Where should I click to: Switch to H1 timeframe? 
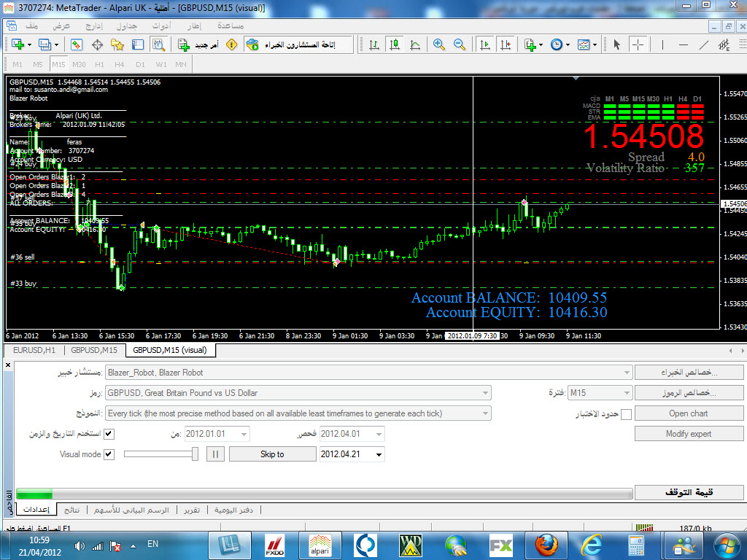[99, 64]
